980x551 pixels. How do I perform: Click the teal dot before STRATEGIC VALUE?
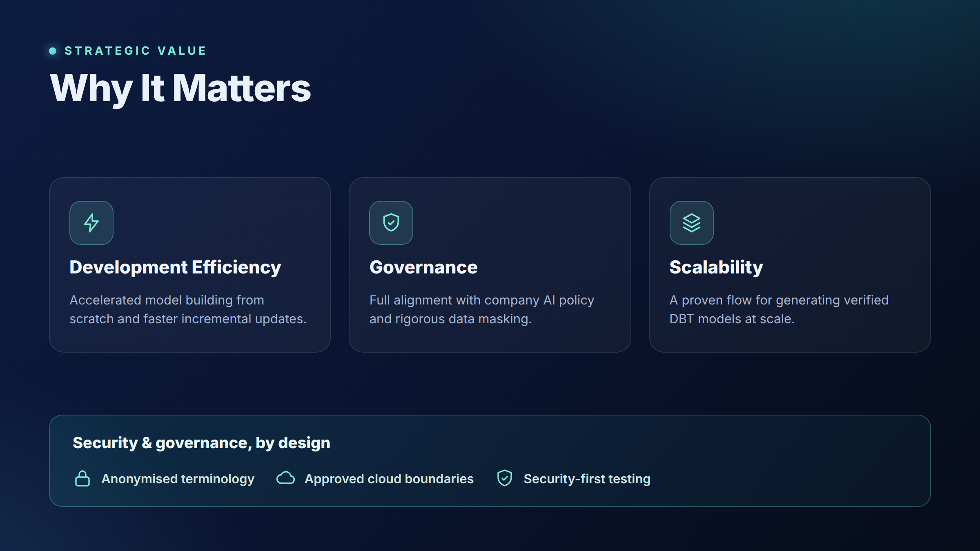[x=53, y=51]
